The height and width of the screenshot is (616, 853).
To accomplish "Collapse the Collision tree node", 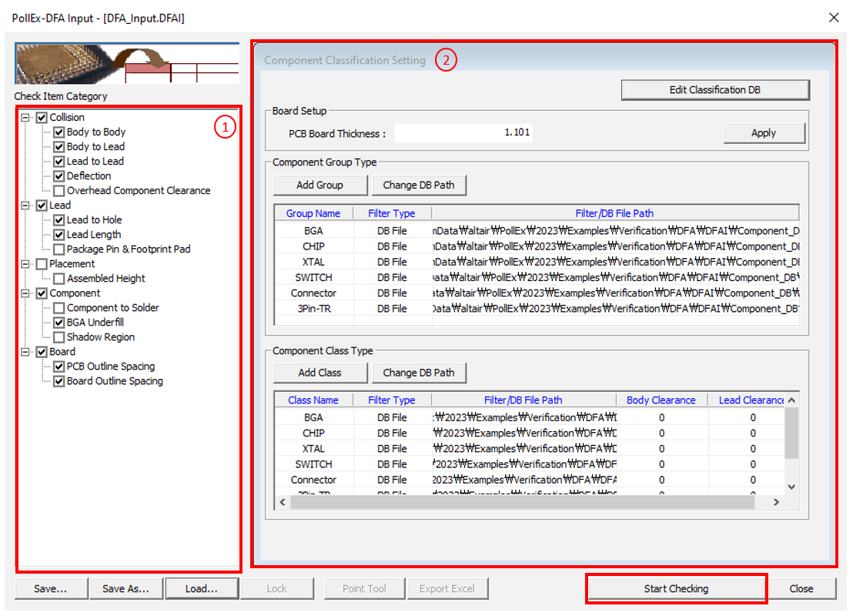I will pyautogui.click(x=26, y=118).
